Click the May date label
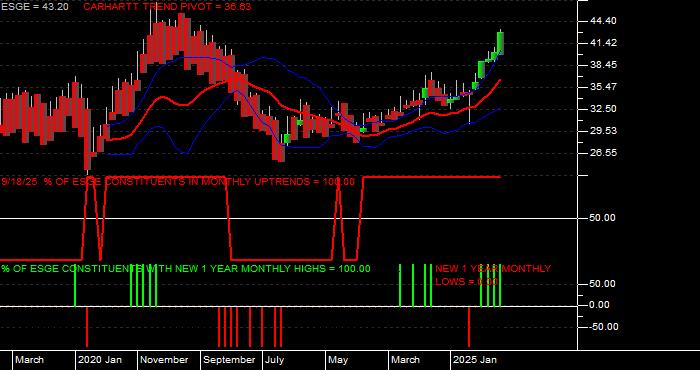 (x=338, y=360)
